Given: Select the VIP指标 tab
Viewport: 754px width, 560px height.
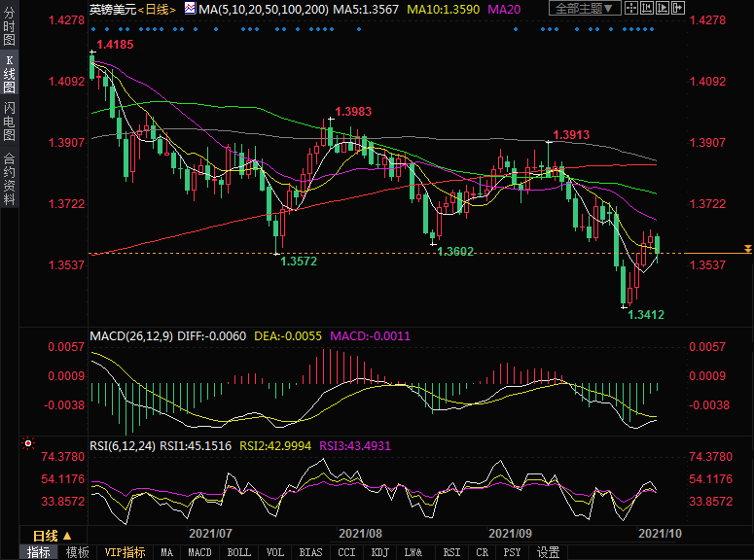Looking at the screenshot, I should point(125,552).
